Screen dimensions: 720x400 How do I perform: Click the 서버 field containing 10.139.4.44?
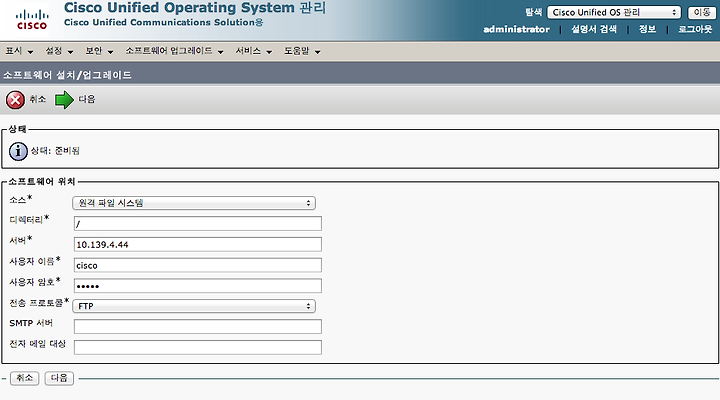(197, 244)
